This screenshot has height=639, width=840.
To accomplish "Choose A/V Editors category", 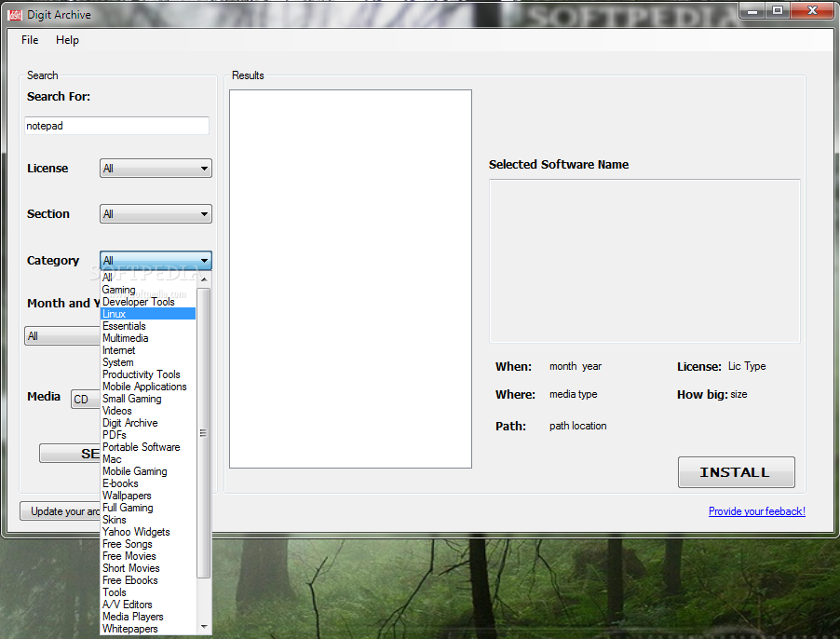I will pos(148,605).
